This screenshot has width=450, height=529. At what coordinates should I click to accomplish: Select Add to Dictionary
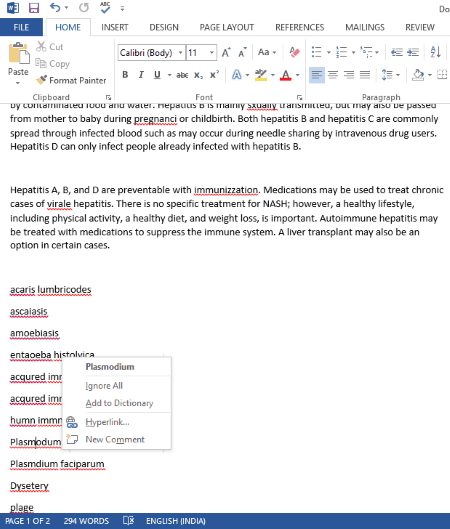(119, 403)
